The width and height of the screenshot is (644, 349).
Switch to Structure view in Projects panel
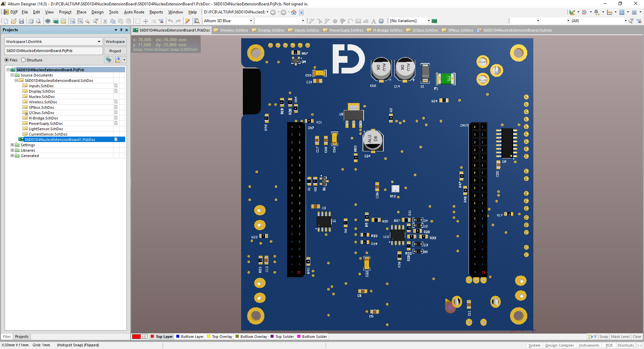pyautogui.click(x=23, y=60)
